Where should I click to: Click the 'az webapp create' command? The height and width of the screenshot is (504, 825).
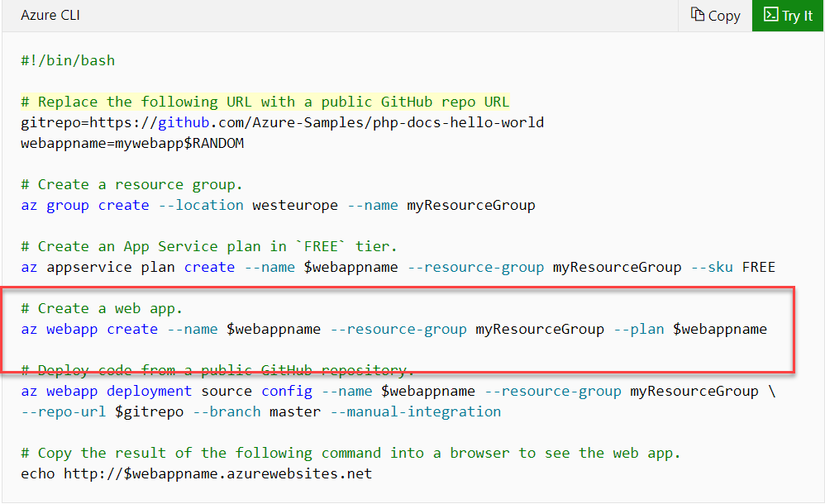(x=89, y=330)
